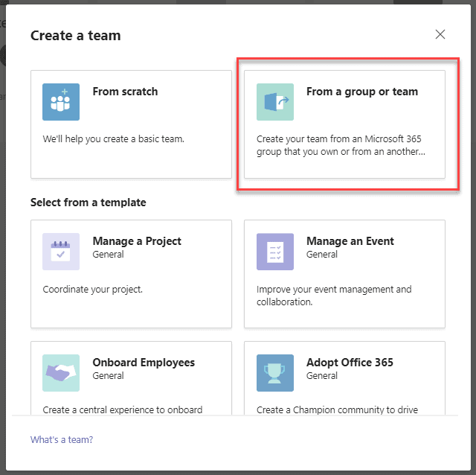This screenshot has height=475, width=476.
Task: Choose the From a group or team heading
Action: coord(362,92)
